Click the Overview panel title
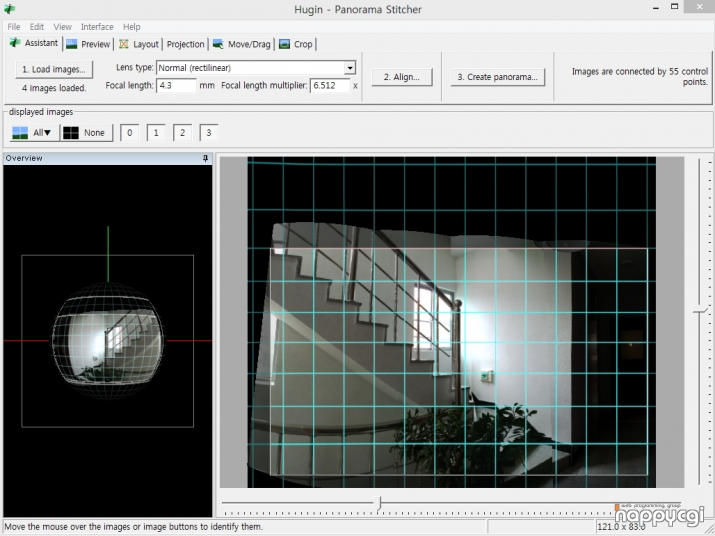Viewport: 715px width, 536px height. click(x=24, y=158)
